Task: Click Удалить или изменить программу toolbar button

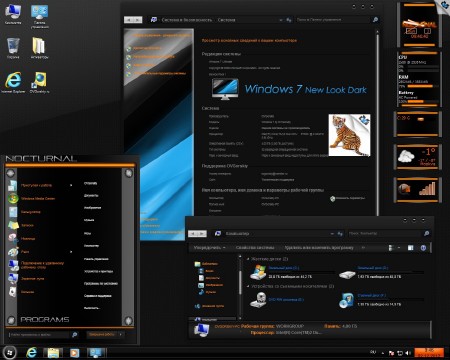Action: (x=319, y=248)
